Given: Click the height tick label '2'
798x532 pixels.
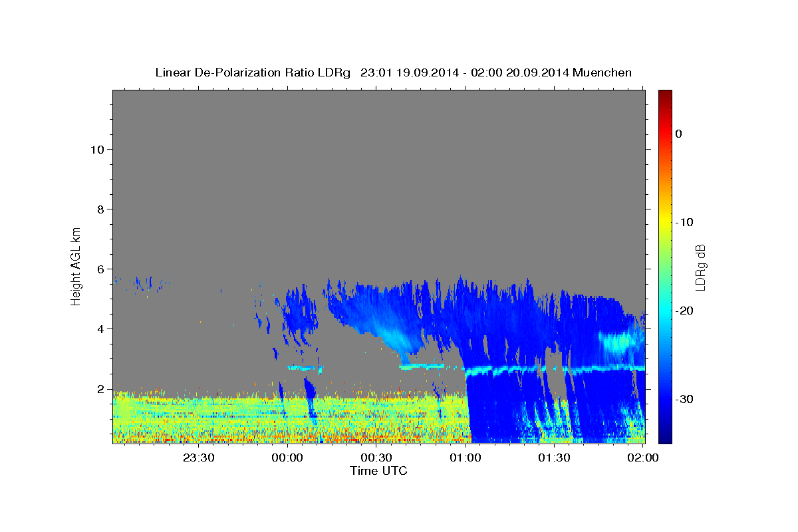Looking at the screenshot, I should coord(101,388).
